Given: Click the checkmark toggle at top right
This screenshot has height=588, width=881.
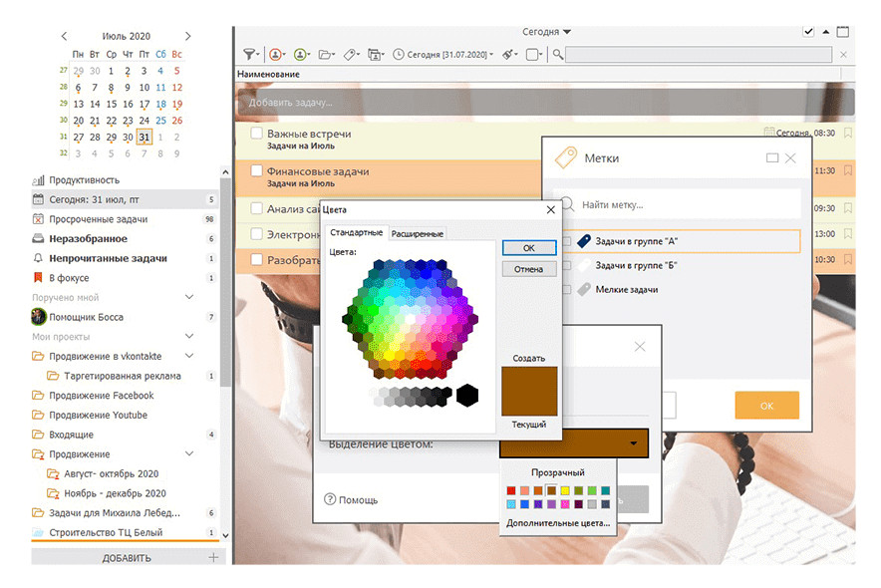Looking at the screenshot, I should tap(808, 32).
